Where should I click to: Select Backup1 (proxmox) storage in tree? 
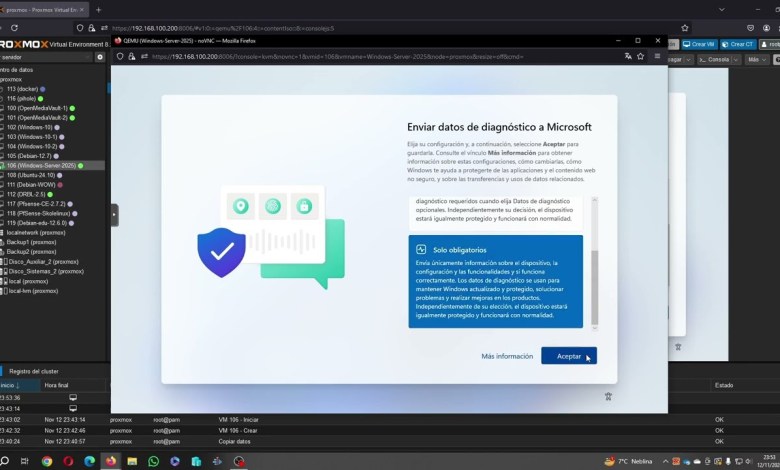pyautogui.click(x=31, y=242)
